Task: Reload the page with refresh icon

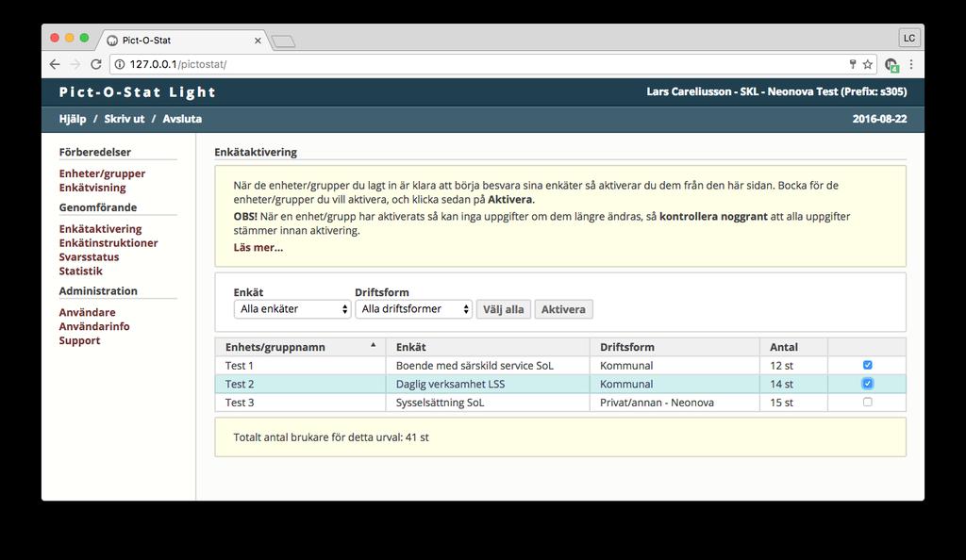Action: [95, 64]
